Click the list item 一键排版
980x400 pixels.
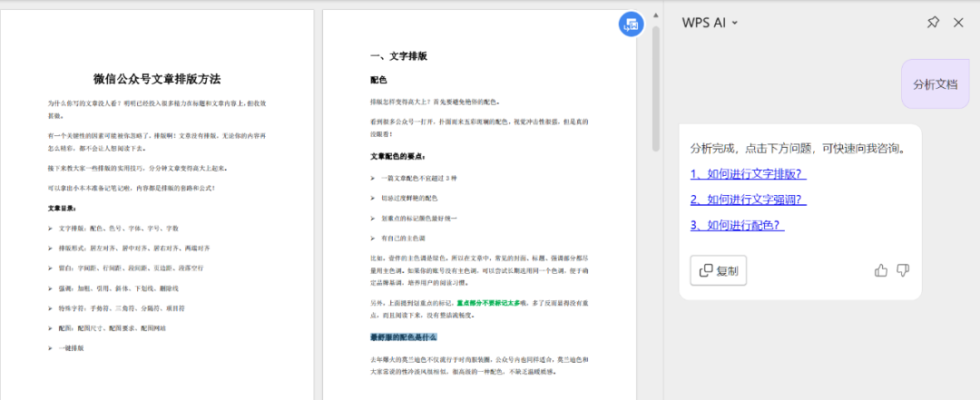(x=71, y=348)
